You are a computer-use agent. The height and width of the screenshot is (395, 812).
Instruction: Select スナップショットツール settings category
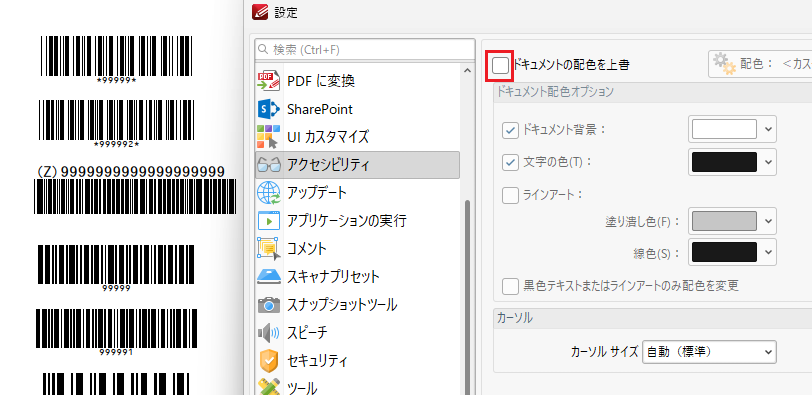click(x=357, y=304)
